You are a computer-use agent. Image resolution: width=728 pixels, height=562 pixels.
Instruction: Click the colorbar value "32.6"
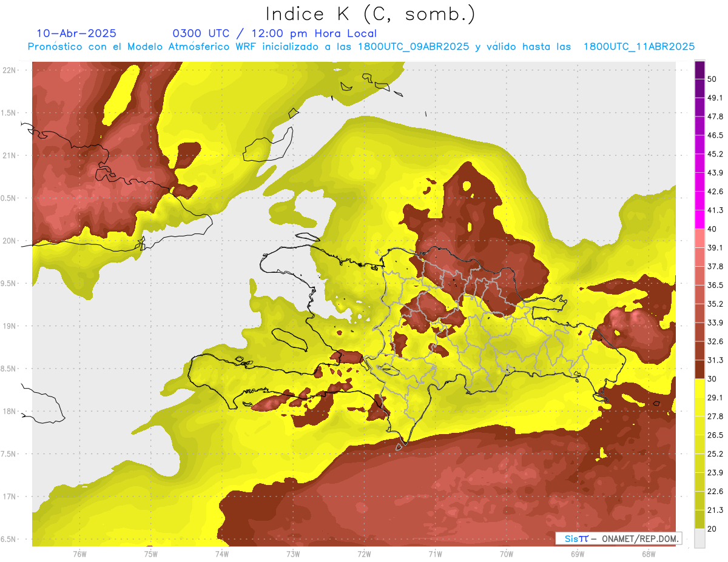715,341
